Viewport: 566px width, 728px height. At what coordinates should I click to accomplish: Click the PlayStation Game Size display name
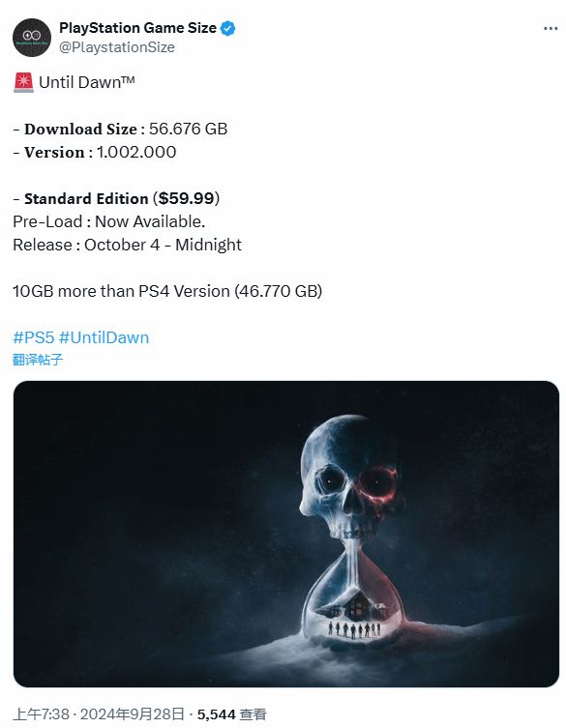pyautogui.click(x=137, y=28)
